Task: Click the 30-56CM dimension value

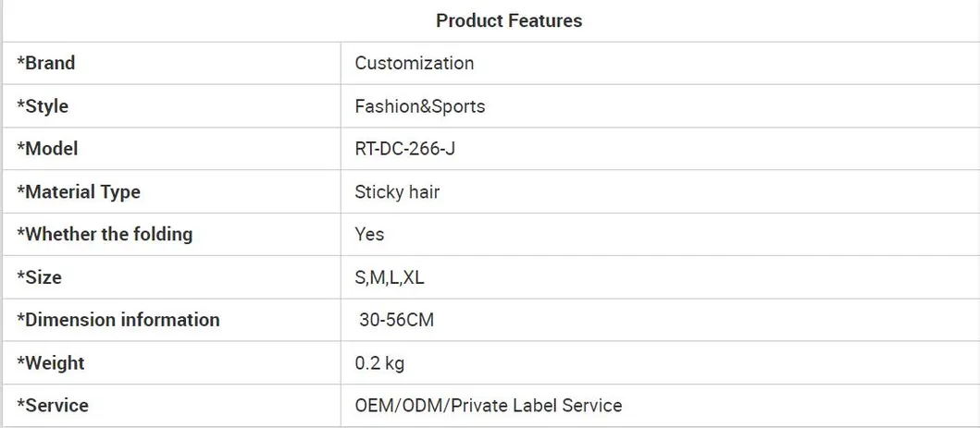Action: coord(396,321)
